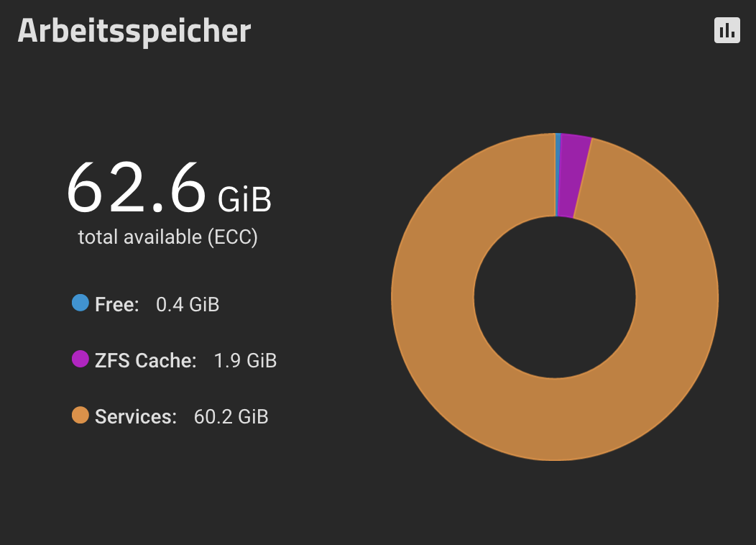Click the bottom of the orange donut ring
Viewport: 756px width, 545px height.
pos(555,419)
